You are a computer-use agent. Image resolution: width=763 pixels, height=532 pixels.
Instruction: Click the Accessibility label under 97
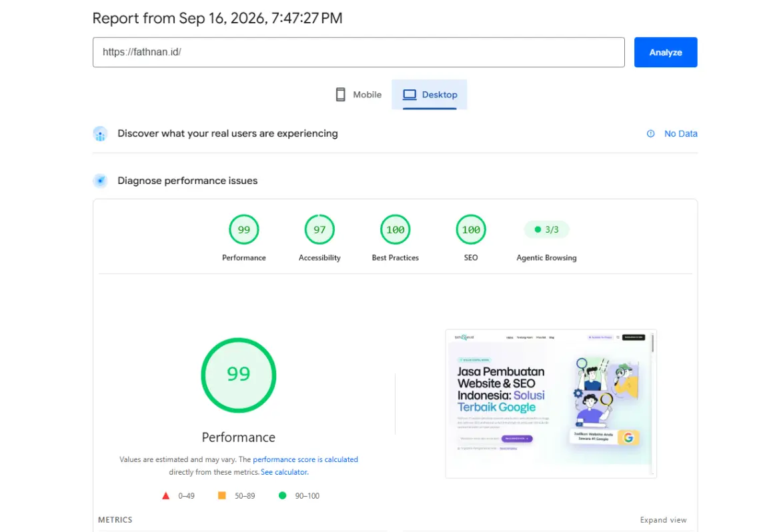pyautogui.click(x=319, y=258)
